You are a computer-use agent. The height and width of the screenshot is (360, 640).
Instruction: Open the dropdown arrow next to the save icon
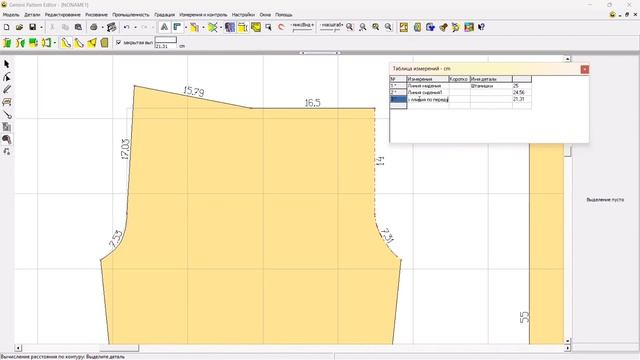click(x=41, y=28)
